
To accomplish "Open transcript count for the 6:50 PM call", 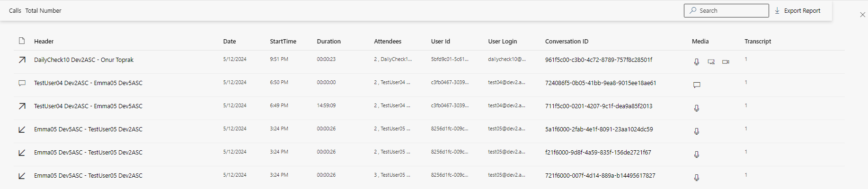I will [x=746, y=82].
